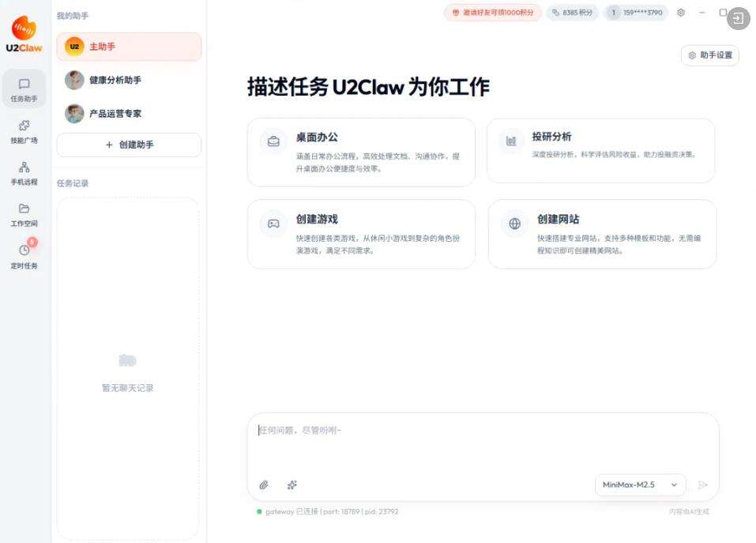Image resolution: width=756 pixels, height=543 pixels.
Task: Open the 桌面办公 task card
Action: (361, 150)
